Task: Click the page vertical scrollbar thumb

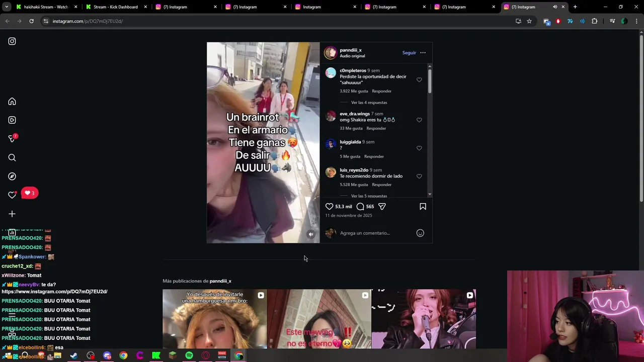Action: (x=641, y=118)
